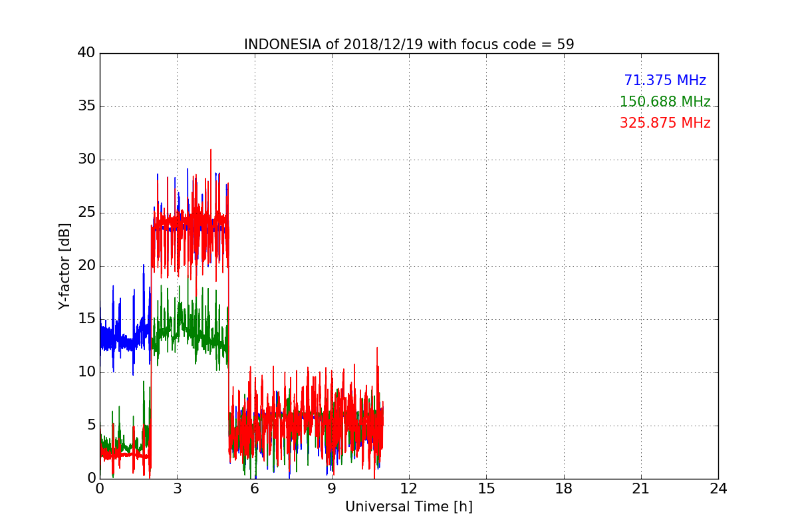Click the y-axis tick label 35
The width and height of the screenshot is (798, 532).
pyautogui.click(x=86, y=106)
